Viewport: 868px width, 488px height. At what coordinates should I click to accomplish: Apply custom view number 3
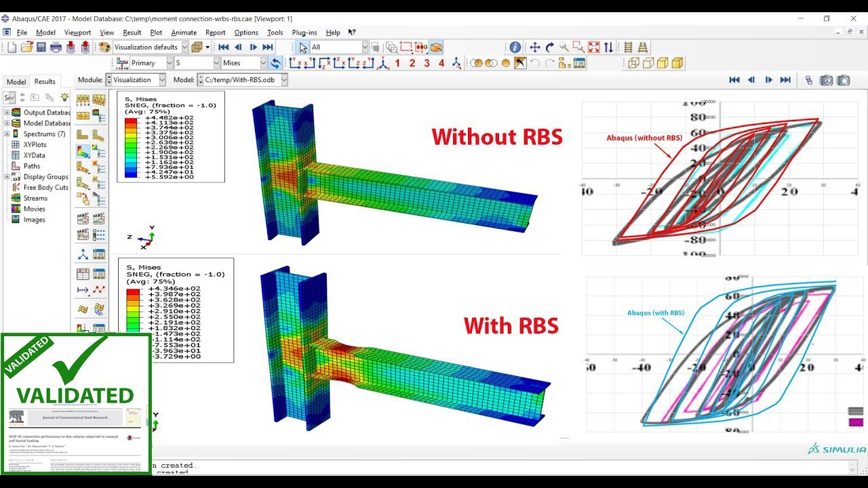point(427,63)
